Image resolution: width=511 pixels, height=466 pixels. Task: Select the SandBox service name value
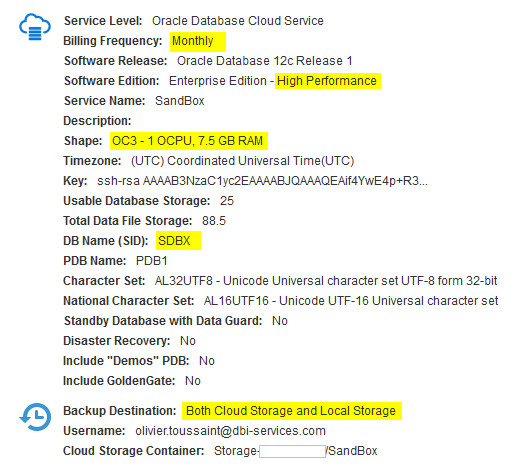[x=180, y=101]
